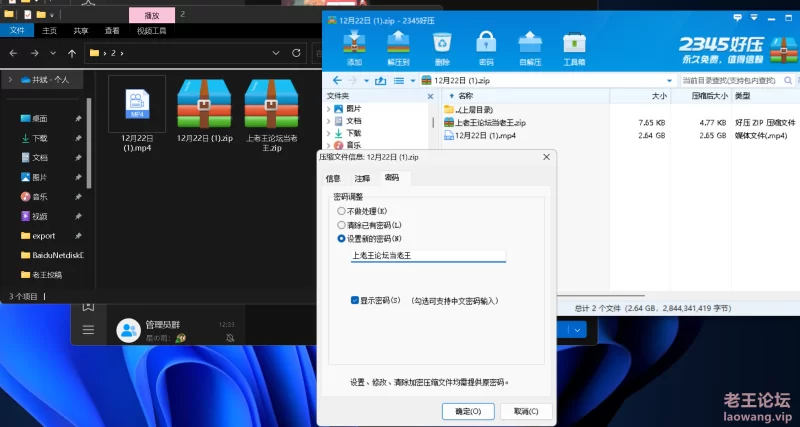
Task: Select 12月22日 (1).mp4 file icon in Explorer
Action: click(x=137, y=104)
